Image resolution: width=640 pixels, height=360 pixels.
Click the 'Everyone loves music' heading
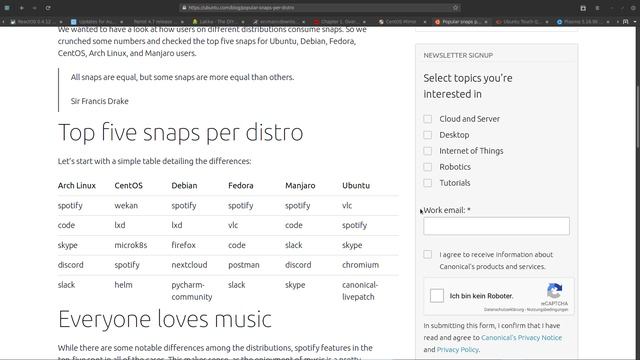pyautogui.click(x=164, y=319)
